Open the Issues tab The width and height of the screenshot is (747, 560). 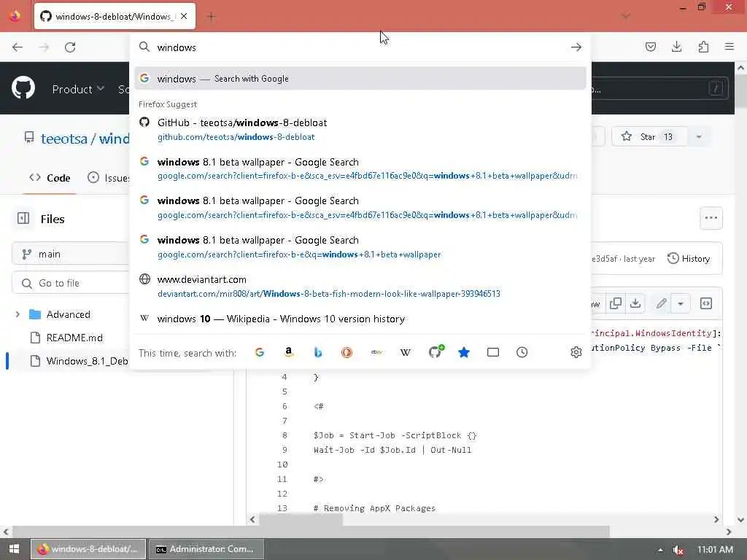coord(109,178)
